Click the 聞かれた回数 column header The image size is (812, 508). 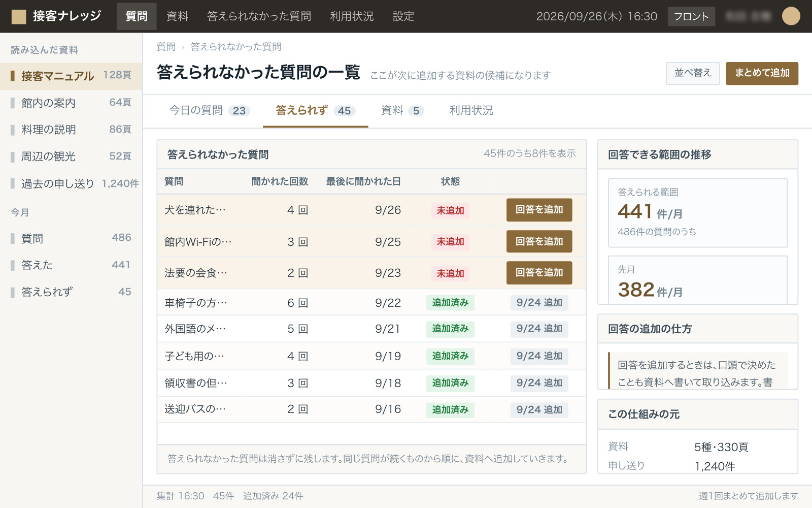(280, 181)
